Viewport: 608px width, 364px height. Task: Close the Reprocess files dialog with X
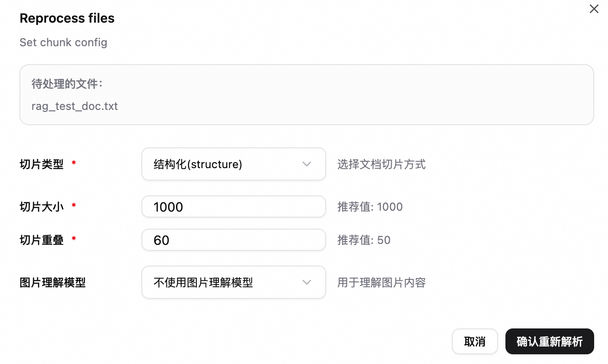pos(594,9)
